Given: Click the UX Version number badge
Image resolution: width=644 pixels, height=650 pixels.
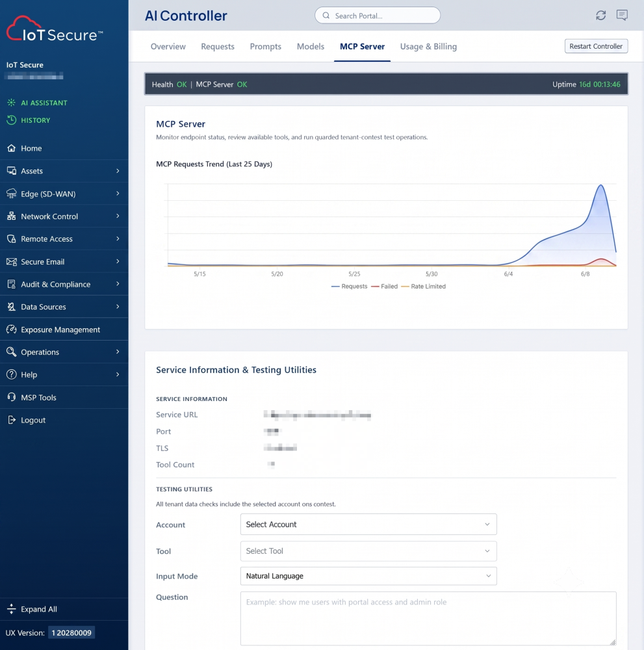Looking at the screenshot, I should (x=71, y=632).
